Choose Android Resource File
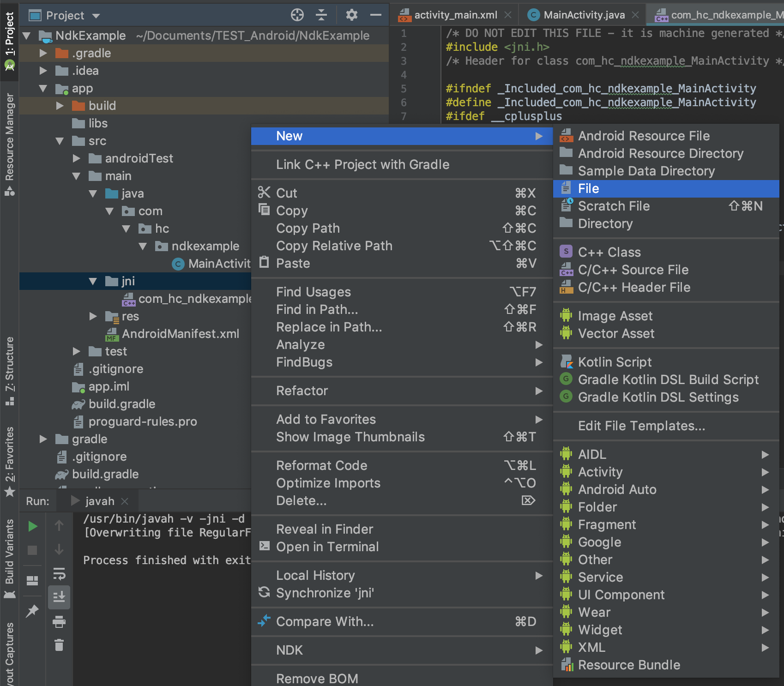 pos(666,136)
